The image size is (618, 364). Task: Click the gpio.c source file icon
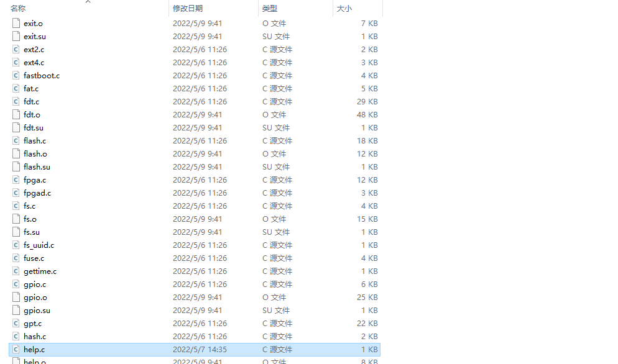click(16, 284)
